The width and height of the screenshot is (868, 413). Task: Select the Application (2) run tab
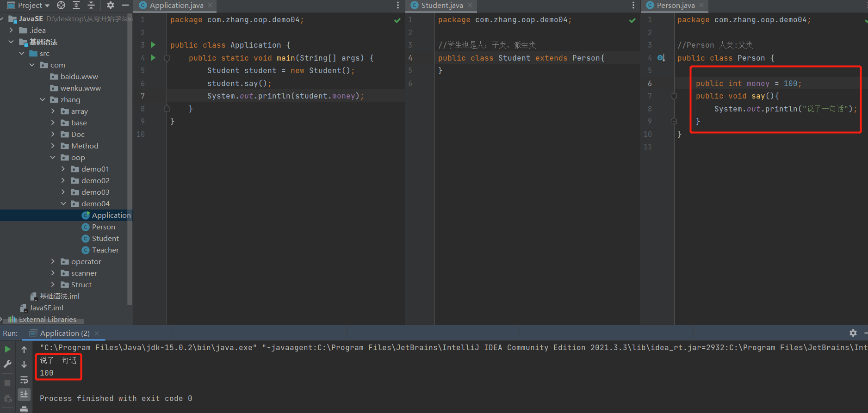pos(65,333)
